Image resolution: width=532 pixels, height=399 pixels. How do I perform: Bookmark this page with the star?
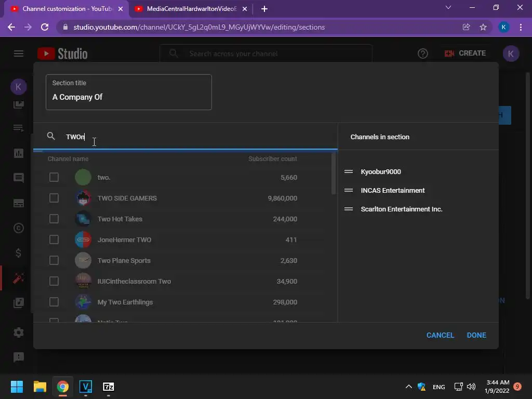click(x=483, y=27)
